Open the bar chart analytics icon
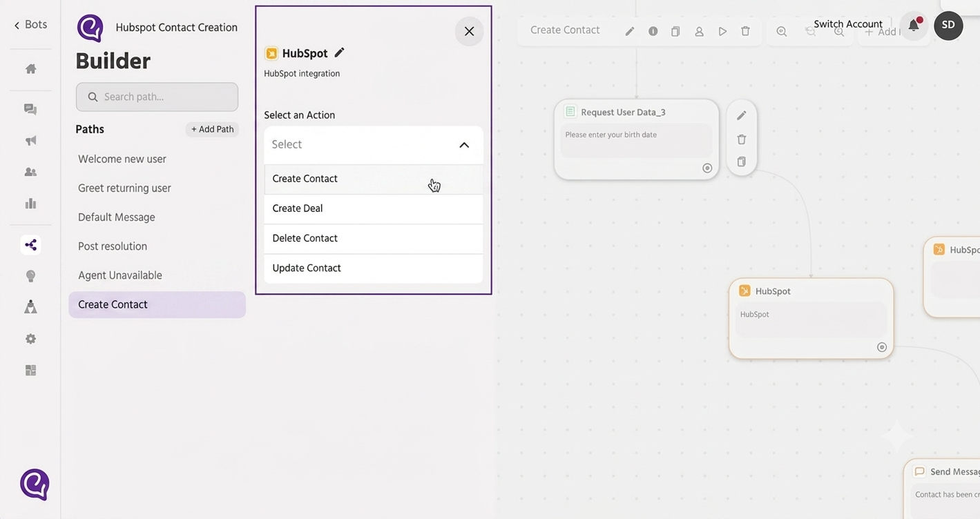This screenshot has height=519, width=980. coord(30,204)
